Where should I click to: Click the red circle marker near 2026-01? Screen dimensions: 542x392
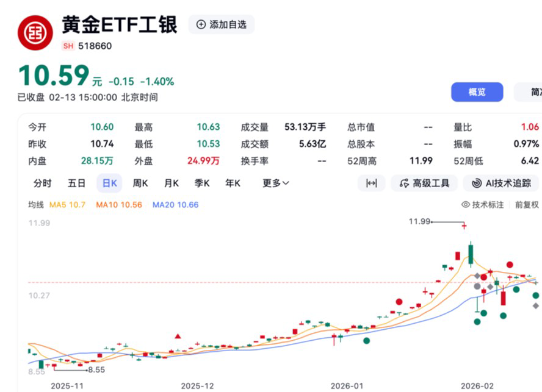[x=399, y=302]
